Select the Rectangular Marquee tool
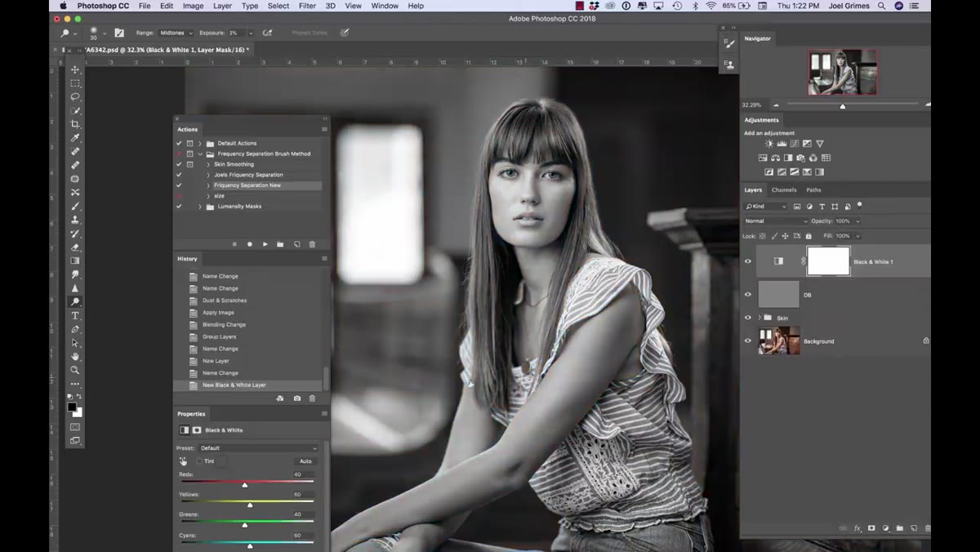 [x=75, y=83]
